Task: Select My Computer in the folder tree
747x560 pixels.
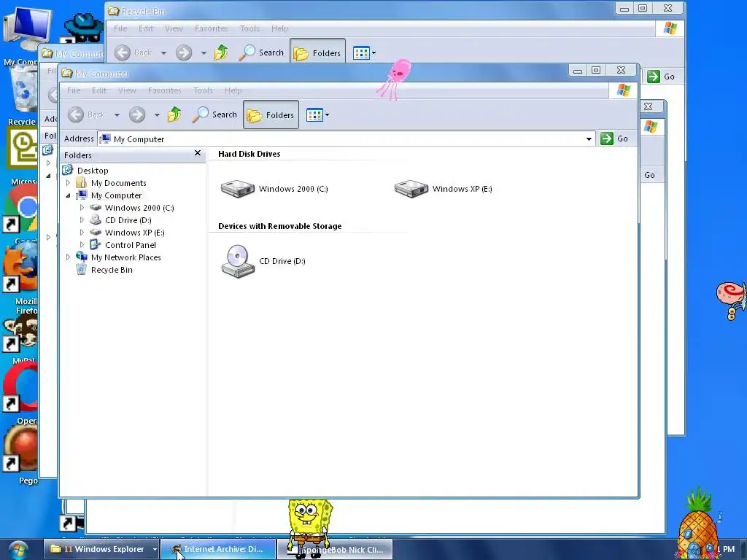Action: [x=116, y=195]
